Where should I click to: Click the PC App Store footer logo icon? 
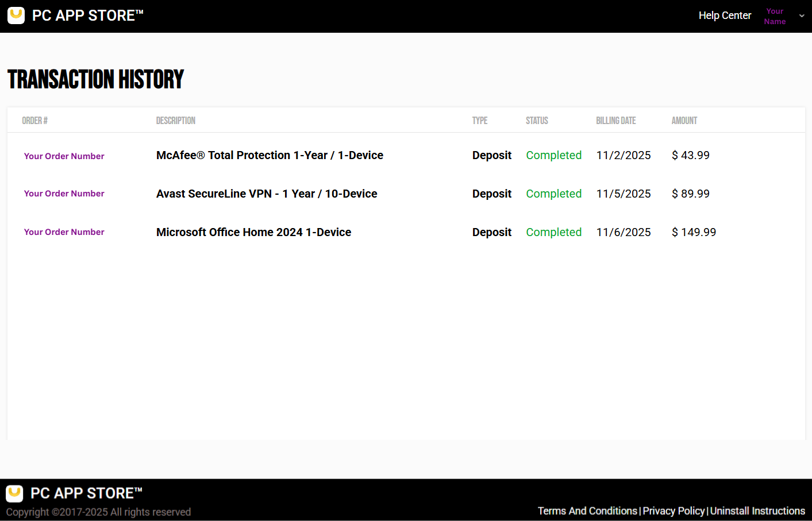tap(14, 493)
